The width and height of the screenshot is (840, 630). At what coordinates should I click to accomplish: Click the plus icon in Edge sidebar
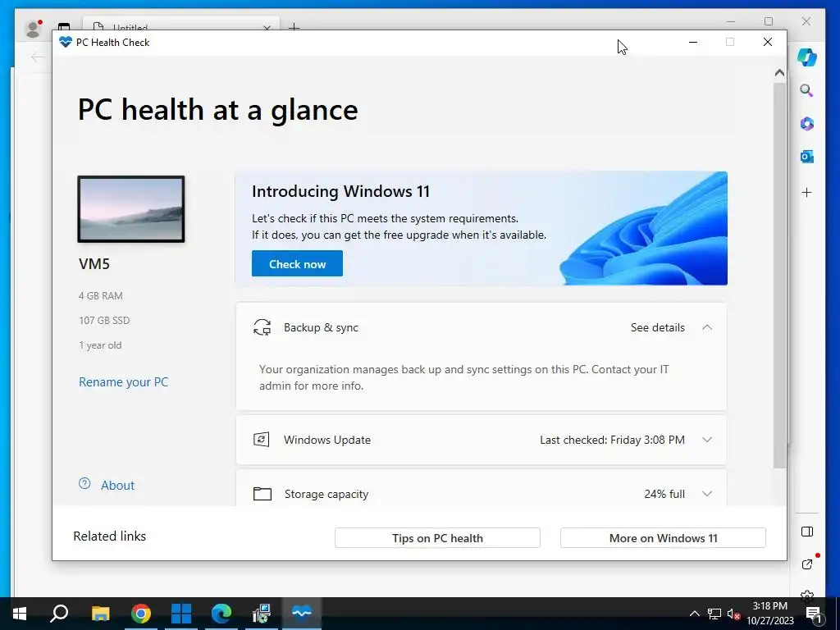click(x=807, y=192)
